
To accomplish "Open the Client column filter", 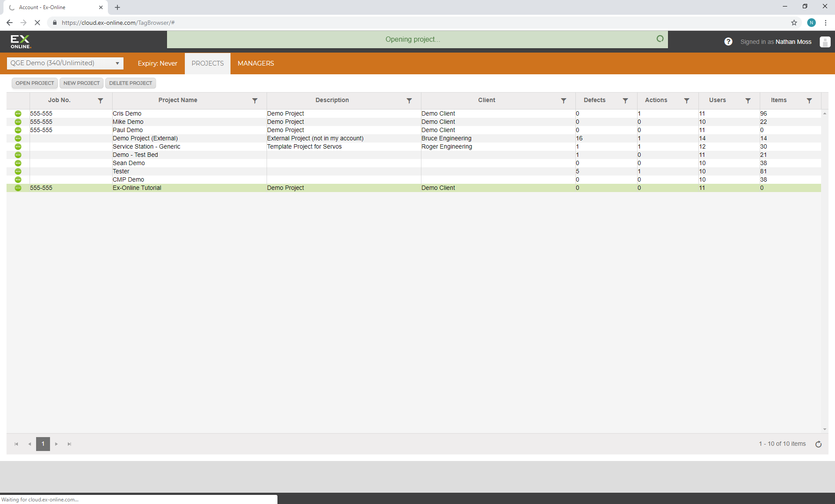I will 563,100.
